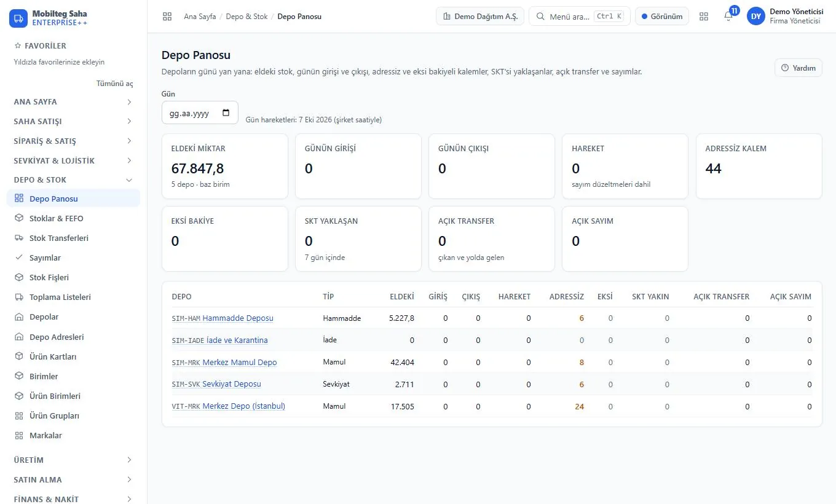Click the Depo & Stok breadcrumb
836x504 pixels.
[246, 17]
